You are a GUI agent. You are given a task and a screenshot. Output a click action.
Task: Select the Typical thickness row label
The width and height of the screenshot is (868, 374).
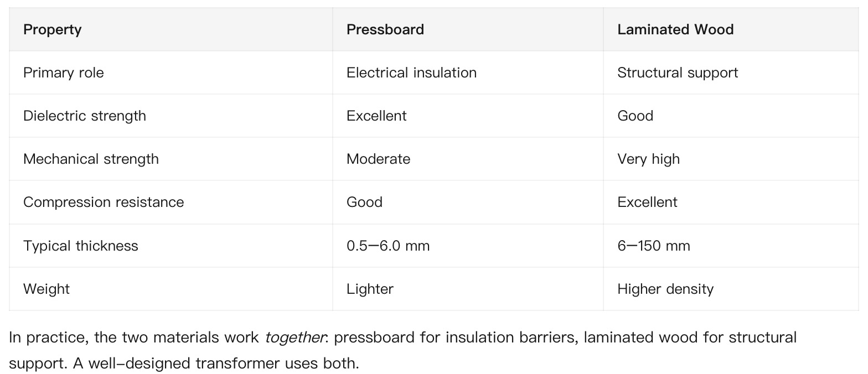tap(81, 246)
